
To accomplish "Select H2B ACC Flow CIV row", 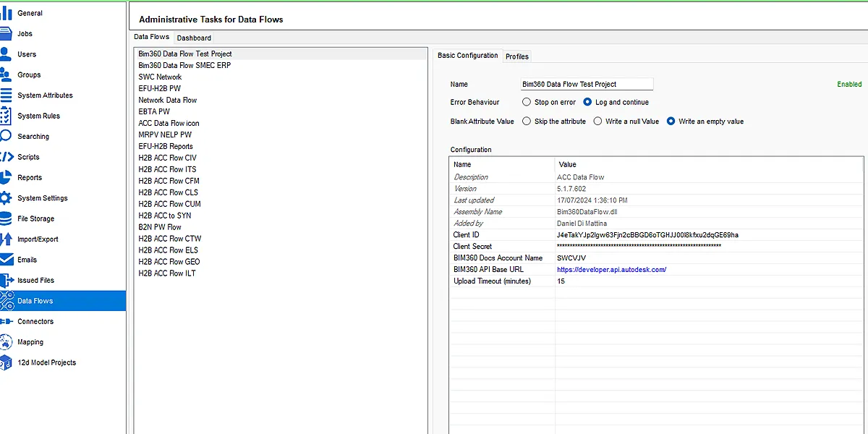I will click(x=281, y=158).
